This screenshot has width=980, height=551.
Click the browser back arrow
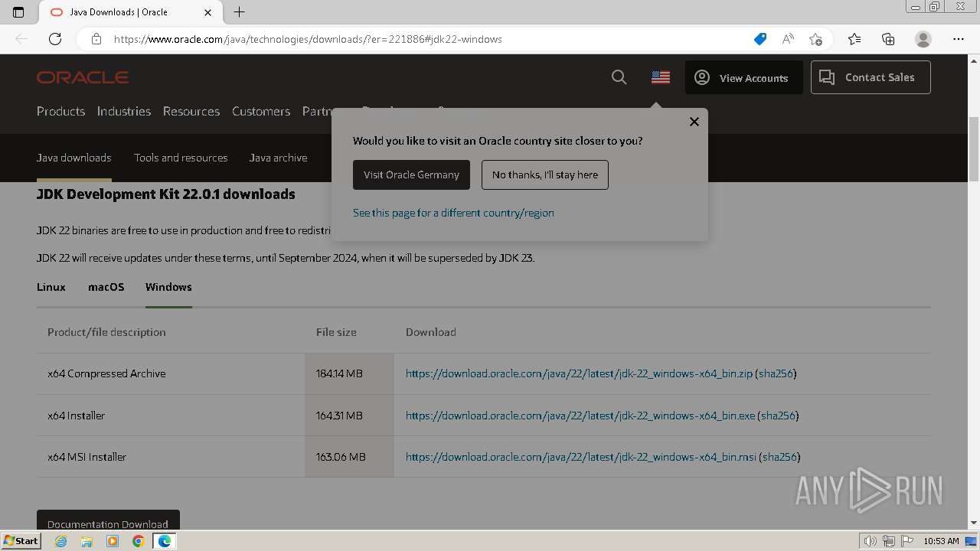21,39
